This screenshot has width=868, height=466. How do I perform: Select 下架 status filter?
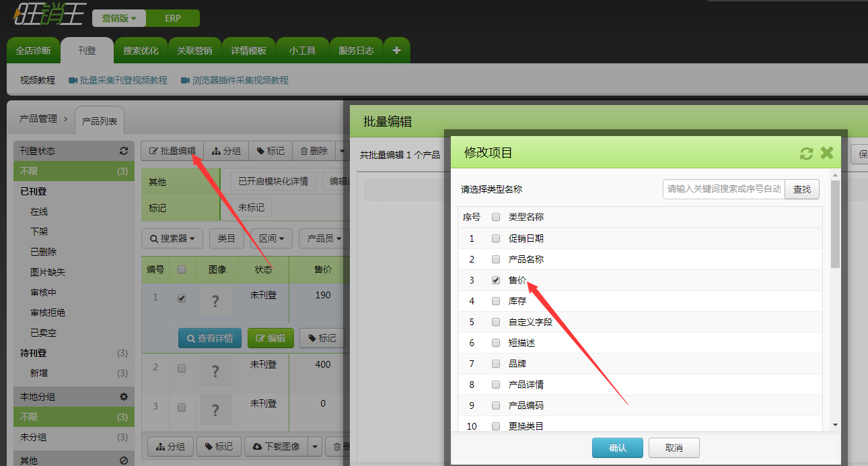click(x=39, y=232)
